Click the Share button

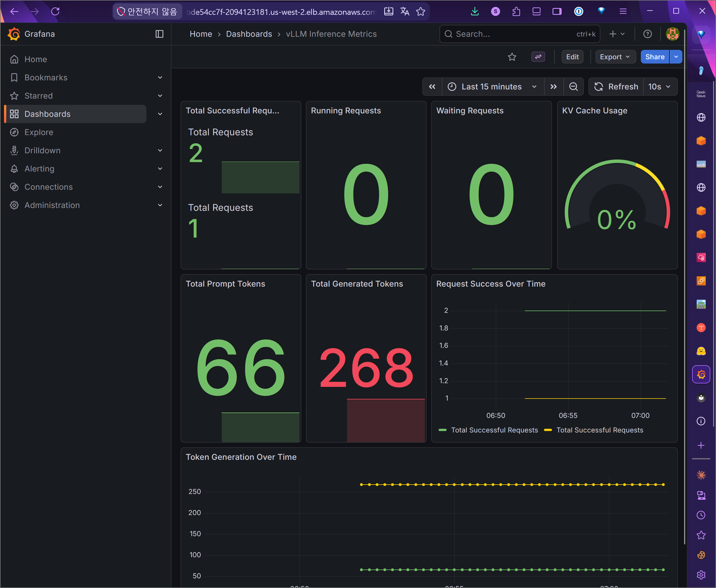tap(655, 57)
